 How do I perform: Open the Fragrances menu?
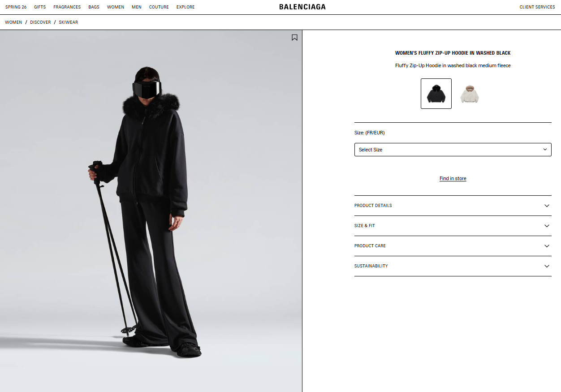click(x=67, y=7)
